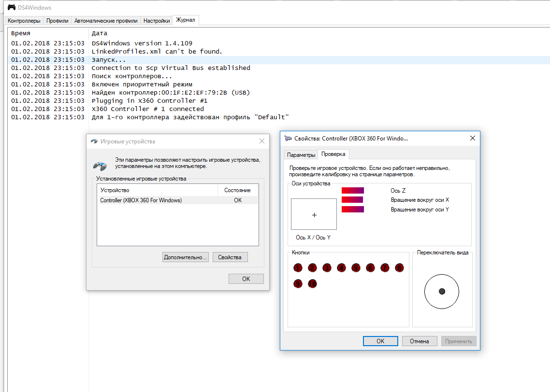Select log row Connection to Scp Virtual Bus

(x=279, y=68)
